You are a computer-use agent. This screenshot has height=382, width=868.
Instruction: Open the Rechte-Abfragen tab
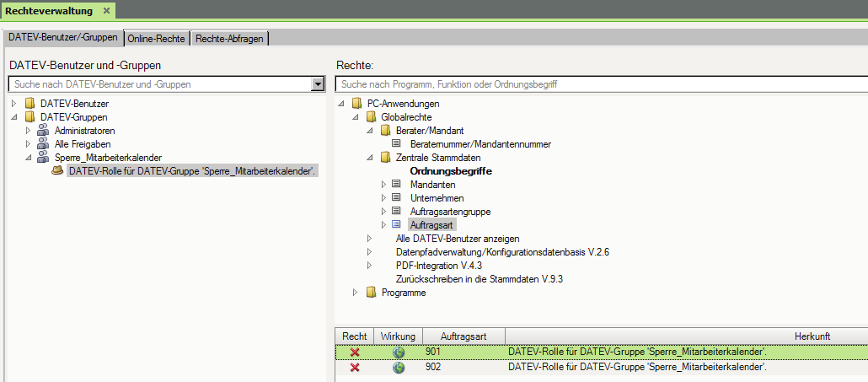coord(230,39)
